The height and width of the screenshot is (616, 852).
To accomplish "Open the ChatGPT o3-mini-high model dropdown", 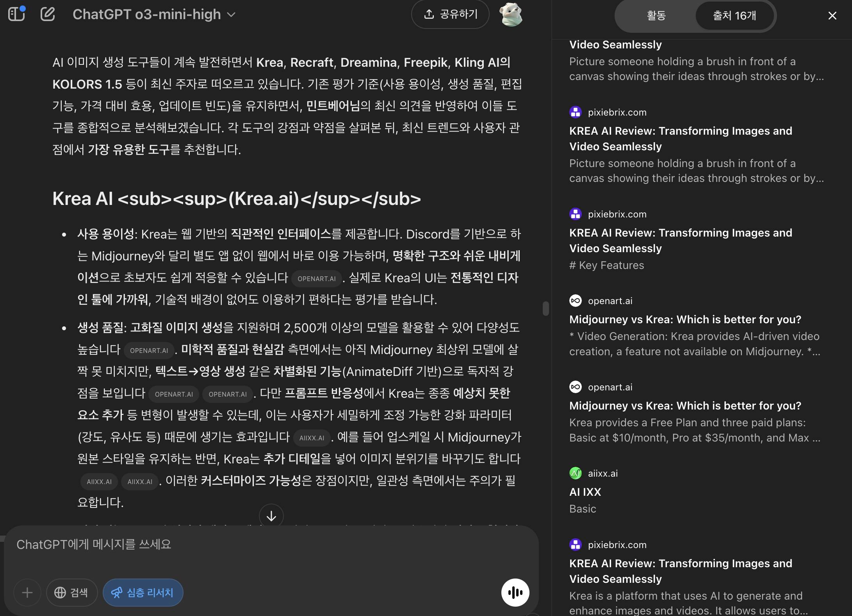I will pos(154,14).
